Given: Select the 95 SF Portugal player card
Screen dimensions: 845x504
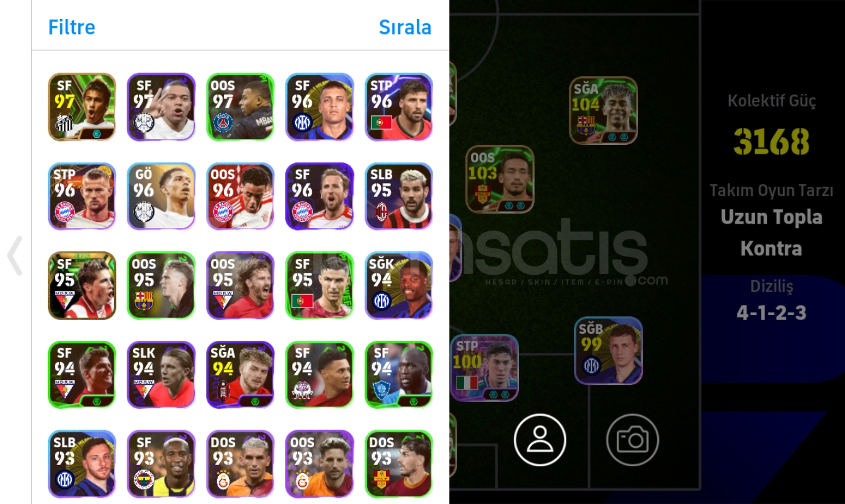Looking at the screenshot, I should (x=320, y=285).
